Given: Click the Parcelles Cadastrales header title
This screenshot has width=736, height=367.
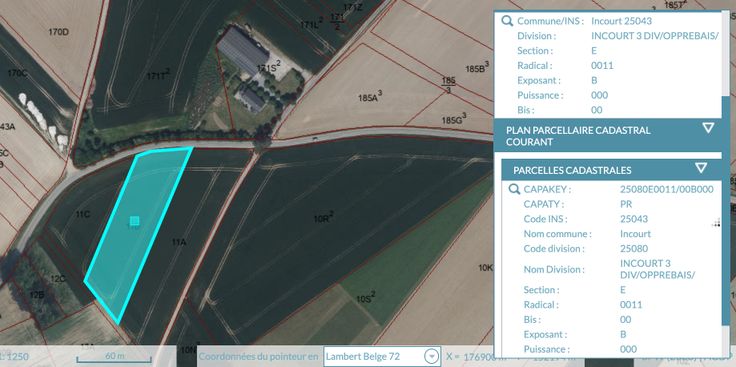Looking at the screenshot, I should (572, 170).
